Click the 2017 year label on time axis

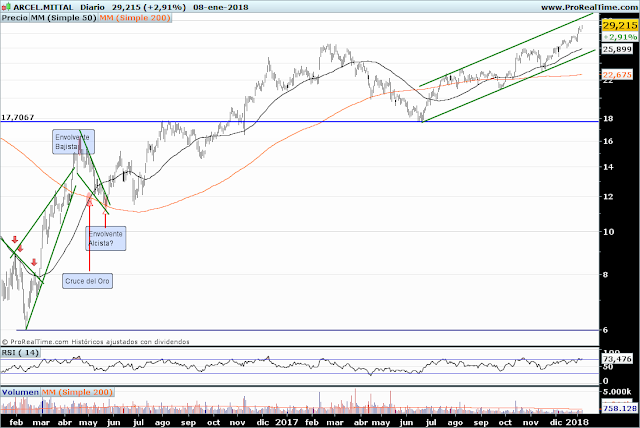click(x=286, y=422)
